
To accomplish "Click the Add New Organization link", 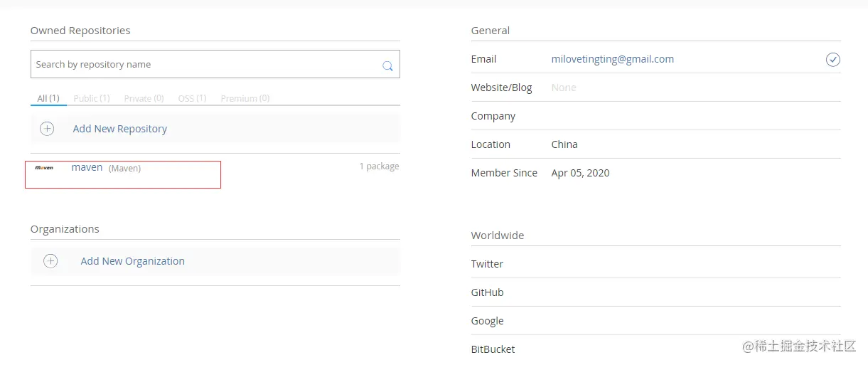I will [133, 261].
